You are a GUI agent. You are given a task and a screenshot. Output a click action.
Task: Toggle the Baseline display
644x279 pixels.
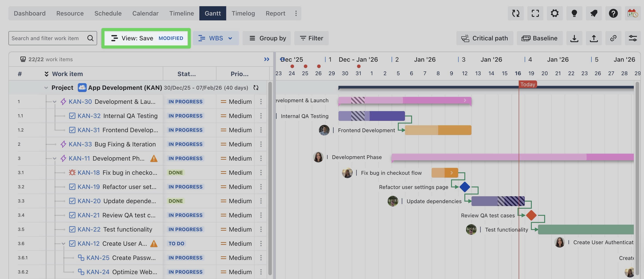click(x=540, y=38)
